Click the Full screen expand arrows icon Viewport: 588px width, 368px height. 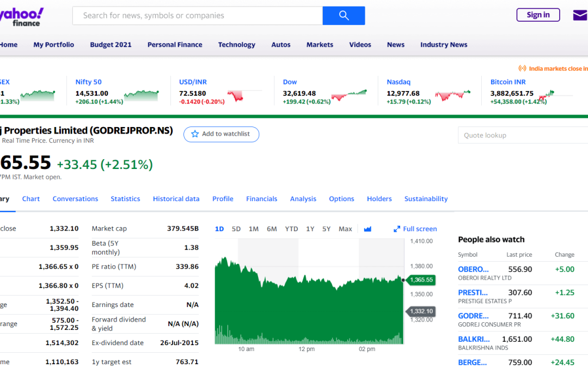397,229
